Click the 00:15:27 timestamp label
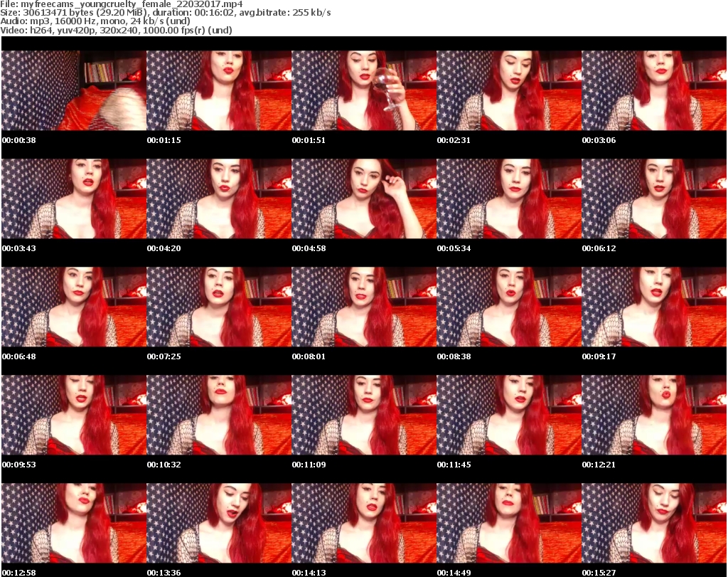The height and width of the screenshot is (577, 728). (599, 573)
